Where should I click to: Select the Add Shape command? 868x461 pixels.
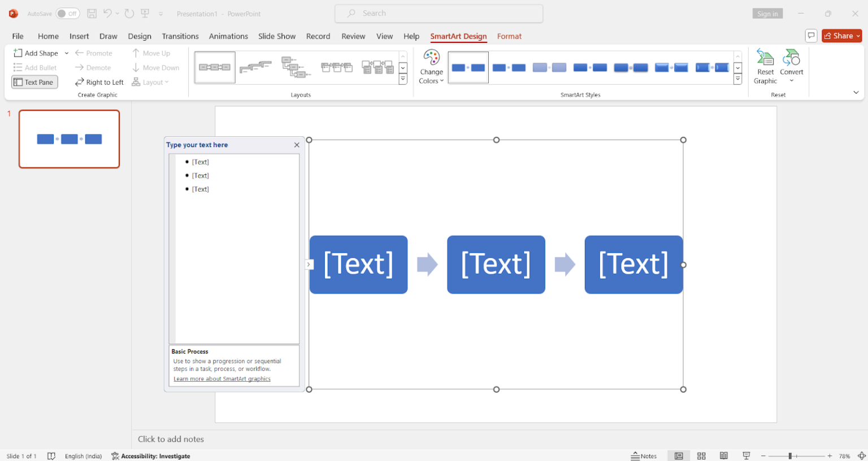pos(36,53)
